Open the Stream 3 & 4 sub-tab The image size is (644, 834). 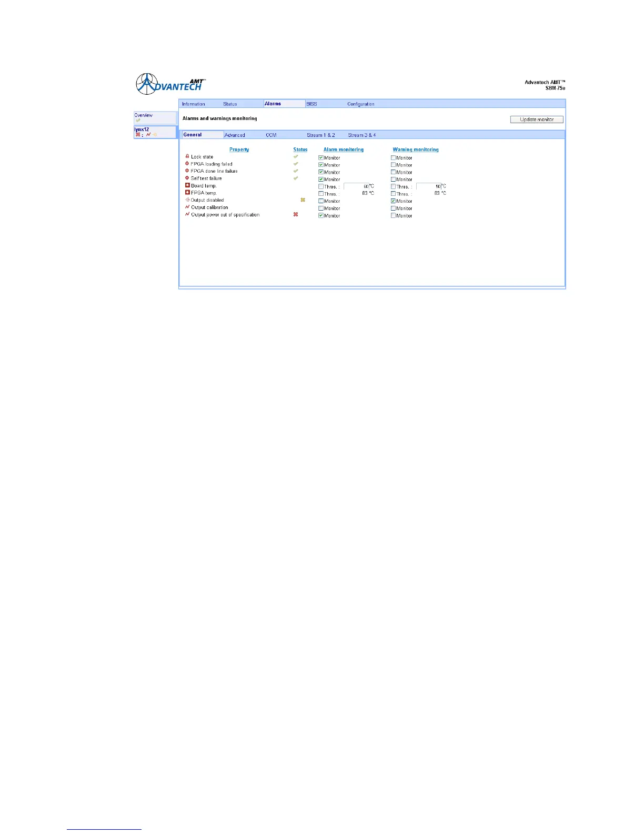[x=362, y=135]
